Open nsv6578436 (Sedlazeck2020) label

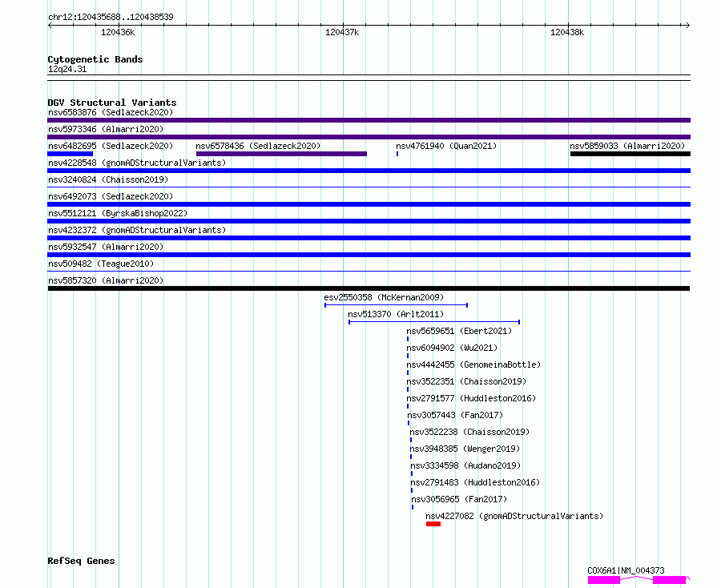(258, 146)
